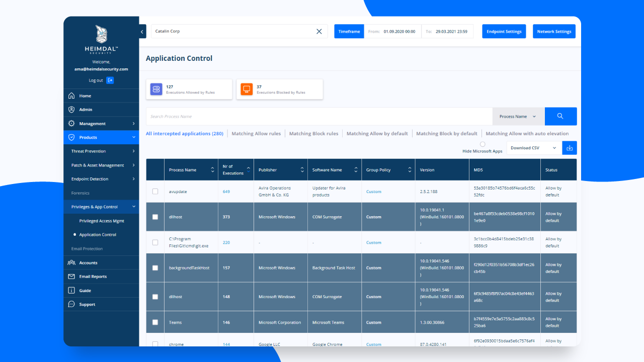Open the Download CSV dropdown

tap(533, 148)
